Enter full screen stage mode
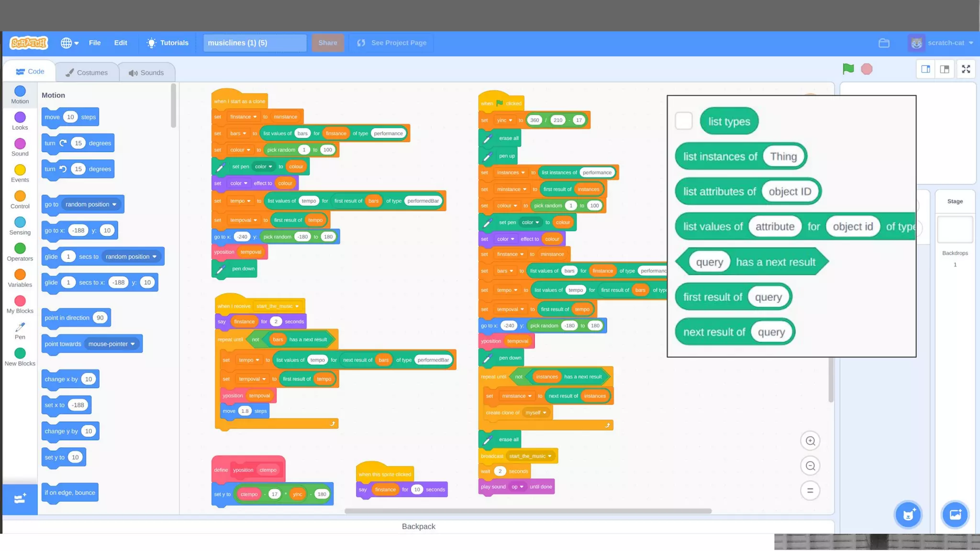The height and width of the screenshot is (551, 980). click(x=966, y=69)
